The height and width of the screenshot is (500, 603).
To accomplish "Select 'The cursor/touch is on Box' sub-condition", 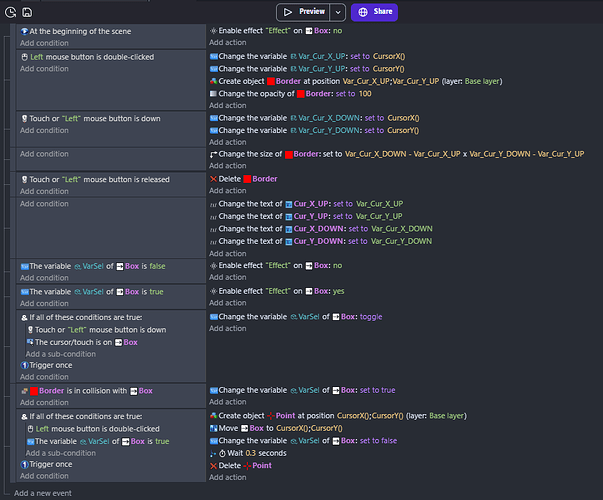I will tap(82, 342).
